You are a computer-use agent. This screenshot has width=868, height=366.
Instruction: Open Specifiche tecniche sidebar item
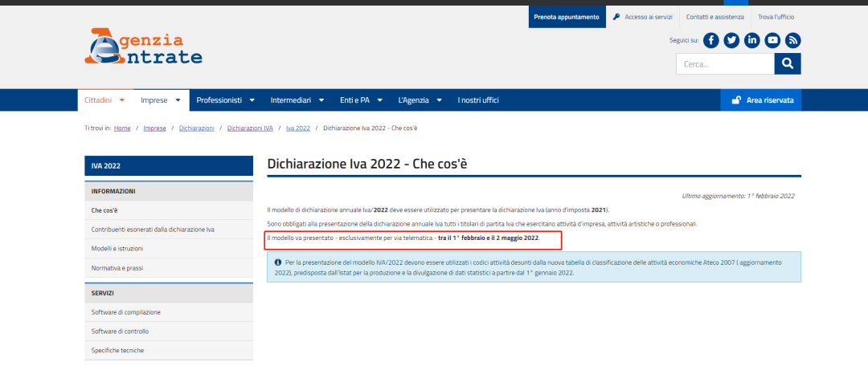[169, 351]
